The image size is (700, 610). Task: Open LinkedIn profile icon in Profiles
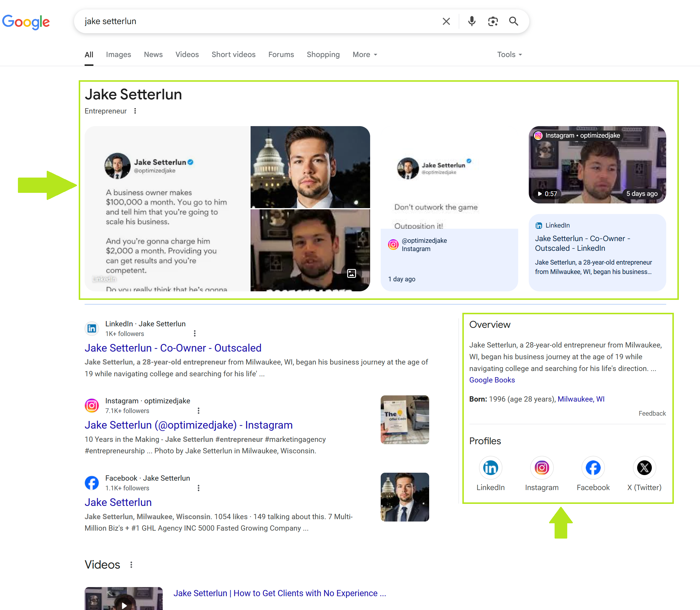[490, 468]
